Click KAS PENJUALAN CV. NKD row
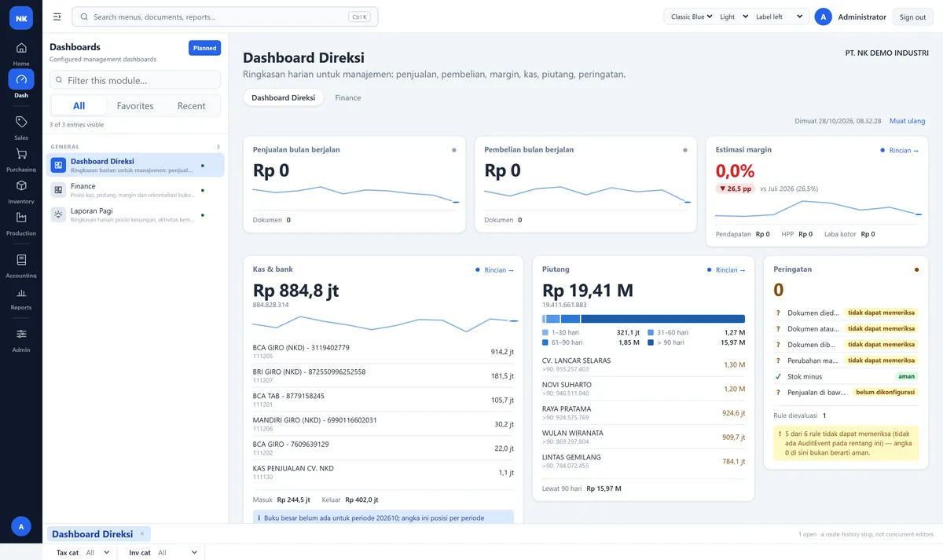The height and width of the screenshot is (560, 943). [383, 472]
